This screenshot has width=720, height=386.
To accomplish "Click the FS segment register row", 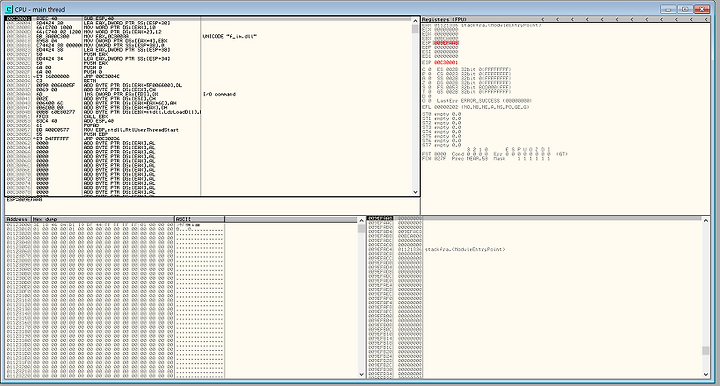I will pos(474,87).
